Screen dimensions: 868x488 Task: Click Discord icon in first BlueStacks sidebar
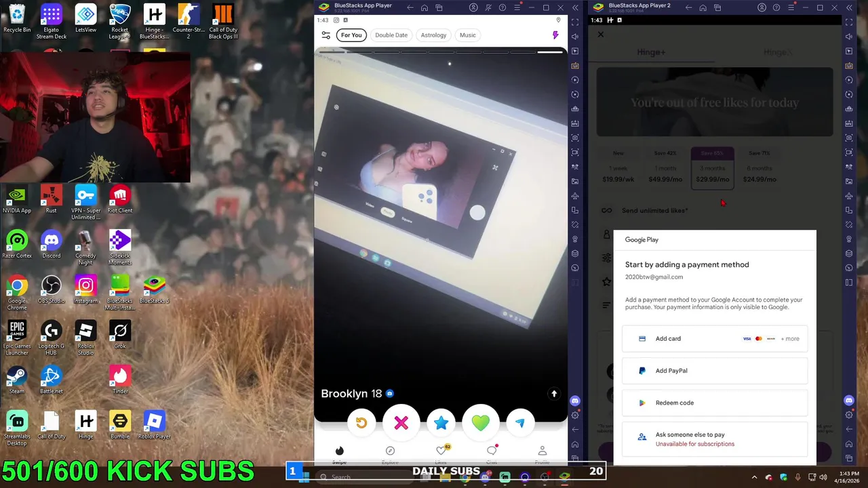(575, 401)
